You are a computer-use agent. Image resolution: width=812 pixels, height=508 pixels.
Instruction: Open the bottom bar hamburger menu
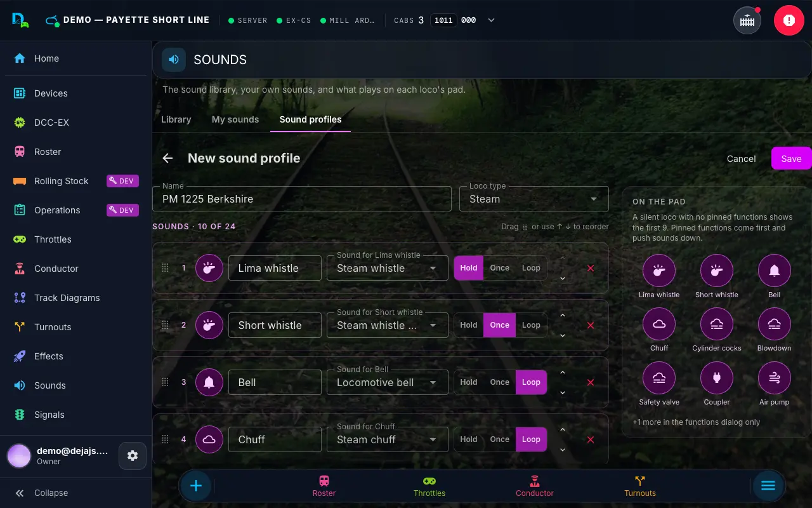768,486
